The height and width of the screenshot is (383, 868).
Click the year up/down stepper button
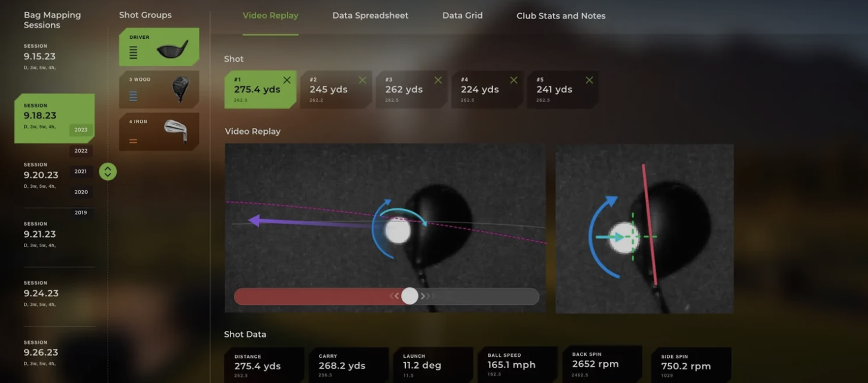click(x=108, y=172)
